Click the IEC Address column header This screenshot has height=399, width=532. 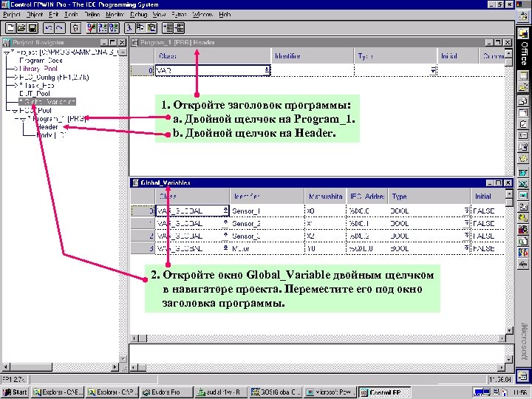[367, 196]
